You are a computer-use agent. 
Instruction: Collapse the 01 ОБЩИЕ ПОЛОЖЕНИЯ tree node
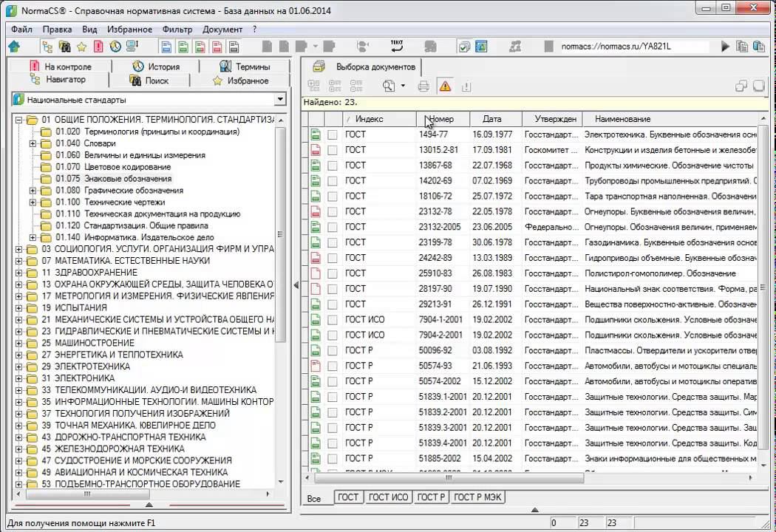click(x=18, y=120)
